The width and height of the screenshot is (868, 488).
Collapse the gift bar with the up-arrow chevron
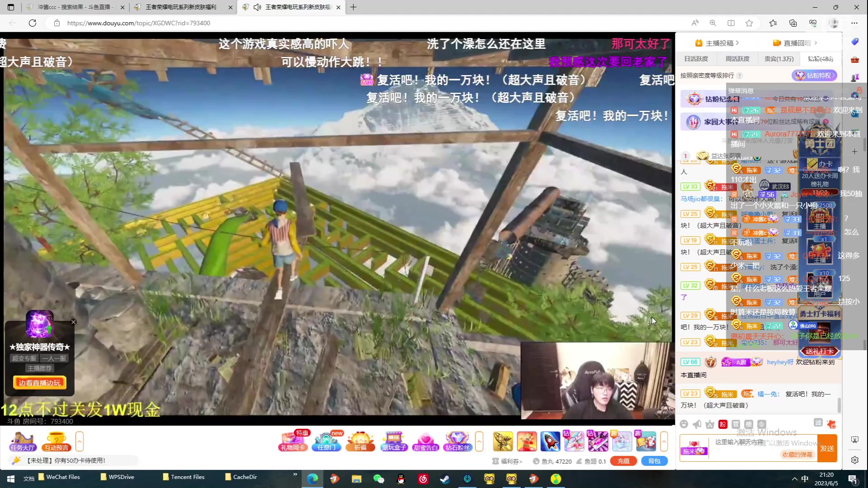point(664,441)
